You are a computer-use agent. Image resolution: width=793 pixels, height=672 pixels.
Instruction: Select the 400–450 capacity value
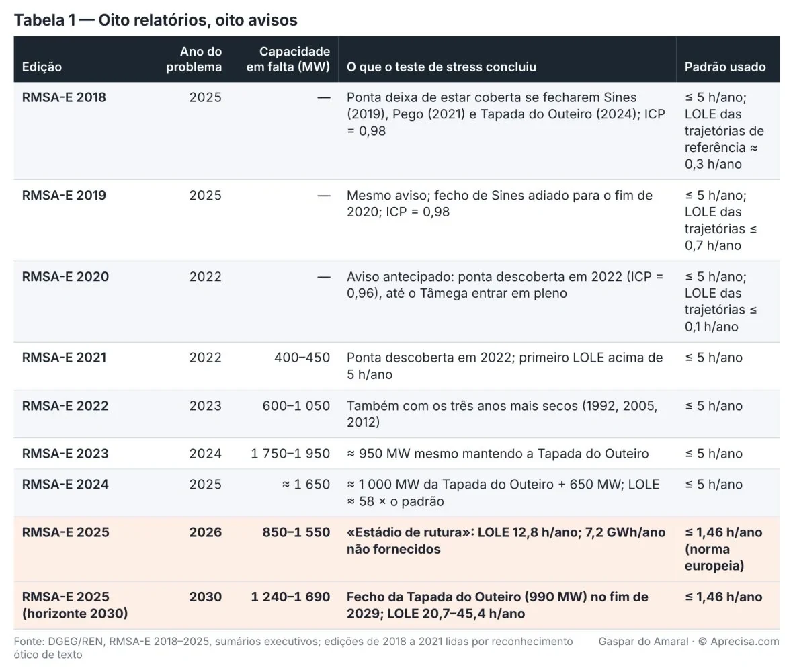coord(302,358)
